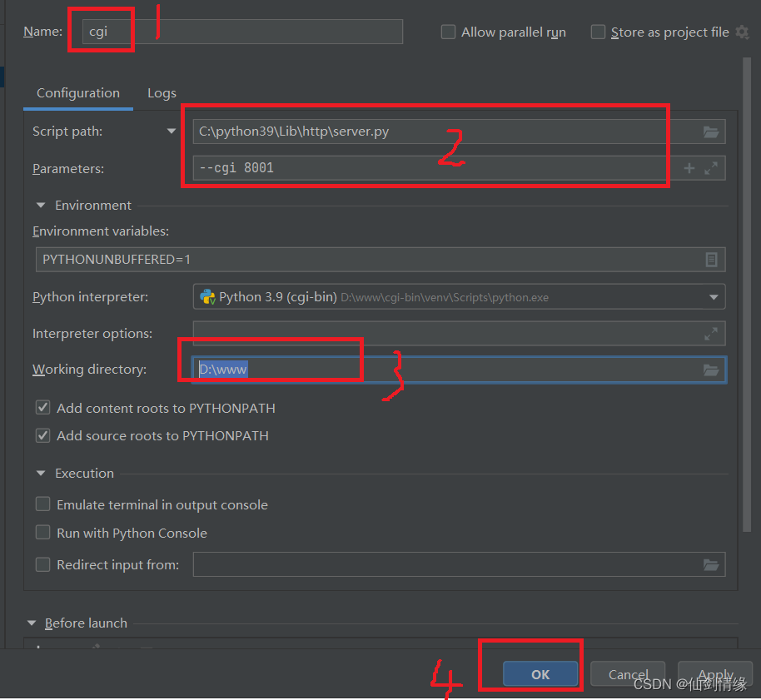761x700 pixels.
Task: Enable Run with Python Console
Action: coord(42,533)
